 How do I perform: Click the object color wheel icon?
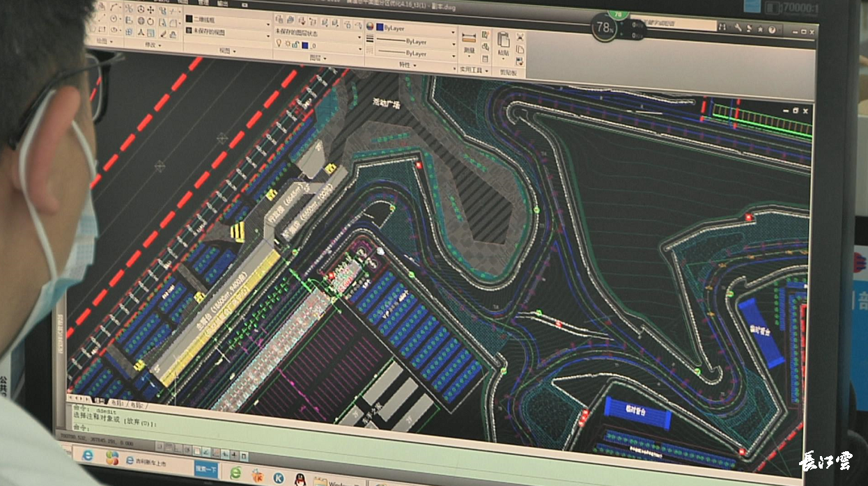tap(370, 26)
